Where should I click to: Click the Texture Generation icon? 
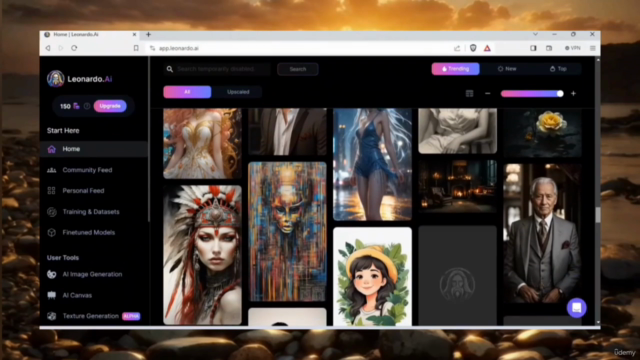click(51, 316)
